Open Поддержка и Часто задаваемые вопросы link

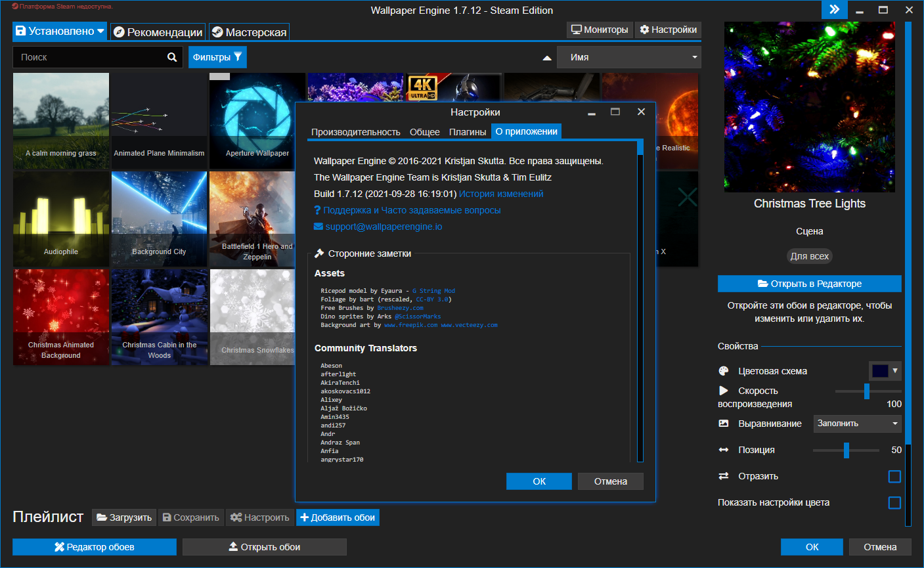[x=412, y=210]
